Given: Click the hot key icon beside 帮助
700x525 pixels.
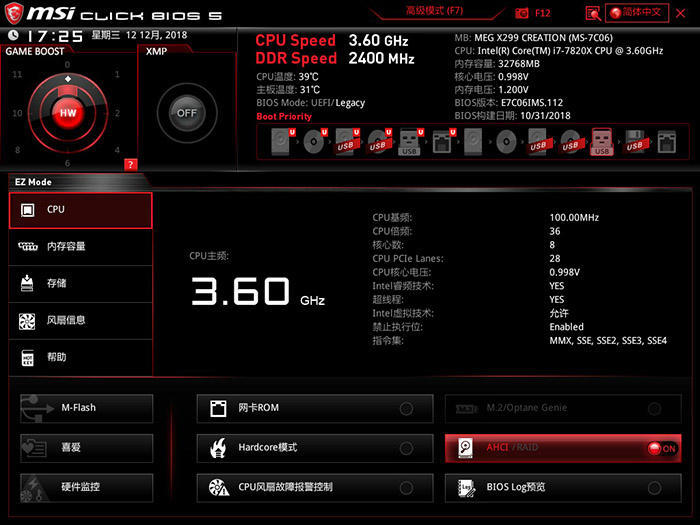Looking at the screenshot, I should click(x=28, y=358).
